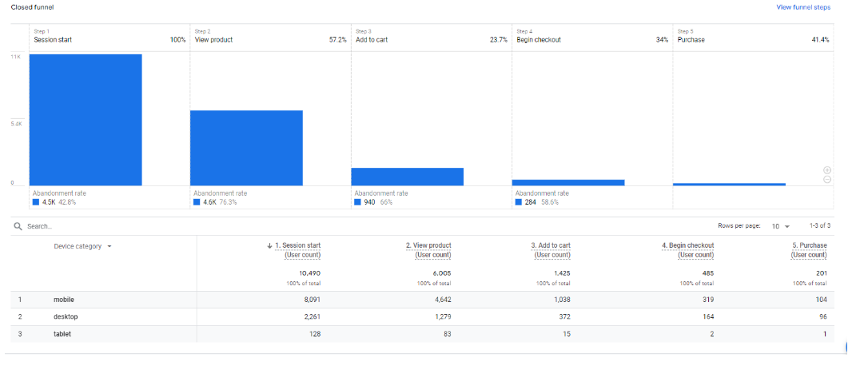Select the mobile row label

pos(64,300)
